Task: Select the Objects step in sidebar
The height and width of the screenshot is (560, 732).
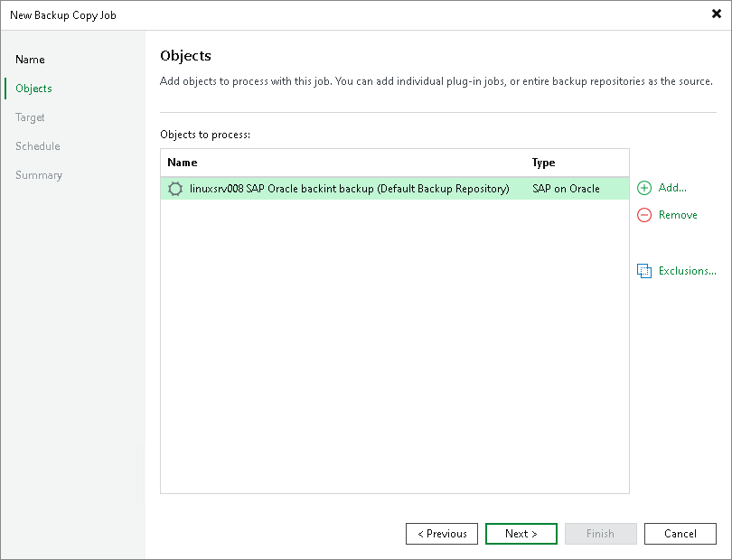Action: pos(33,88)
